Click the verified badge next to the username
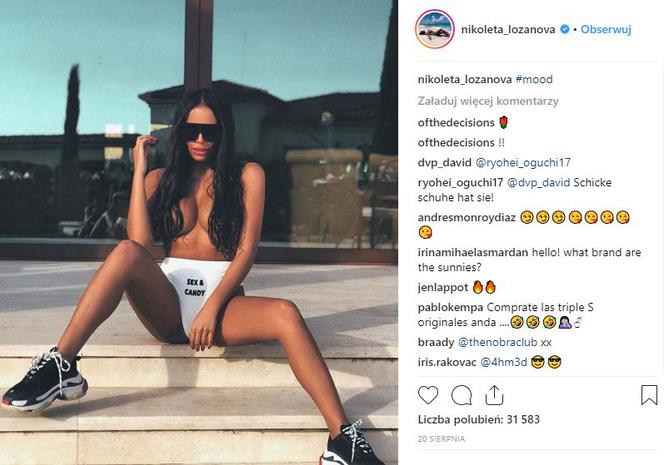 (x=564, y=29)
